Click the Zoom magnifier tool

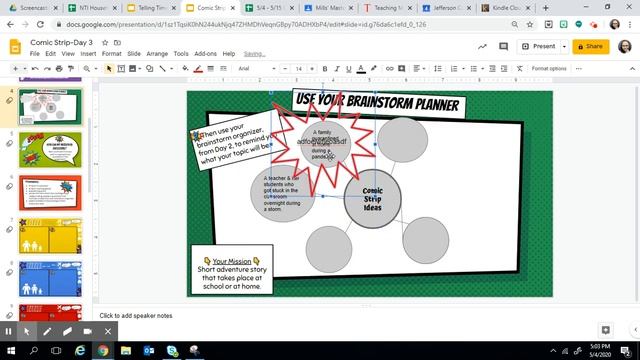[x=87, y=69]
